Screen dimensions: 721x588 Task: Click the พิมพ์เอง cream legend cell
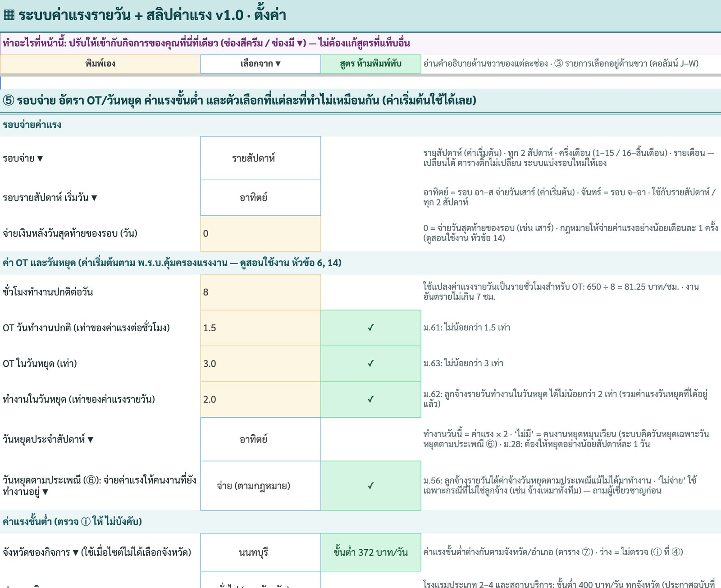pos(100,64)
